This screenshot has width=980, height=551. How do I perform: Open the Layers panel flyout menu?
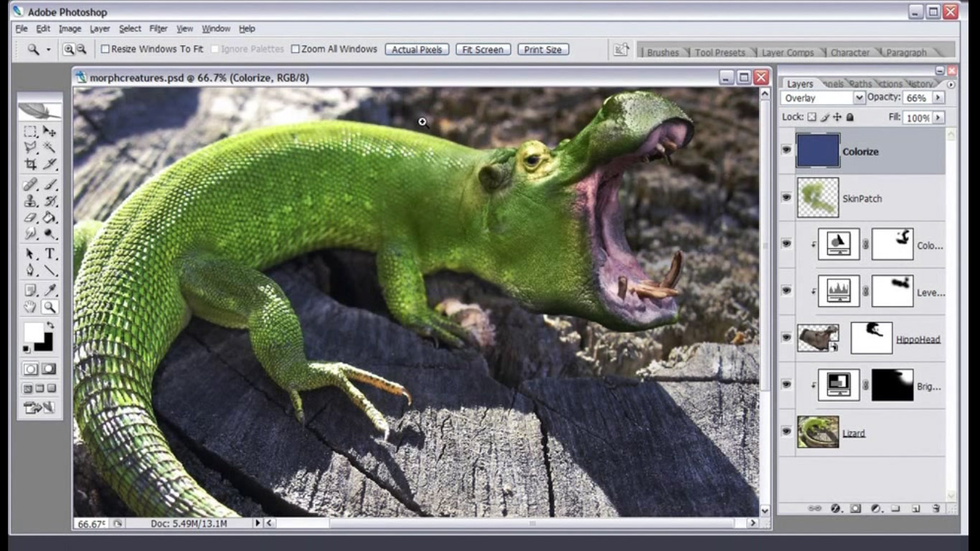pos(951,85)
